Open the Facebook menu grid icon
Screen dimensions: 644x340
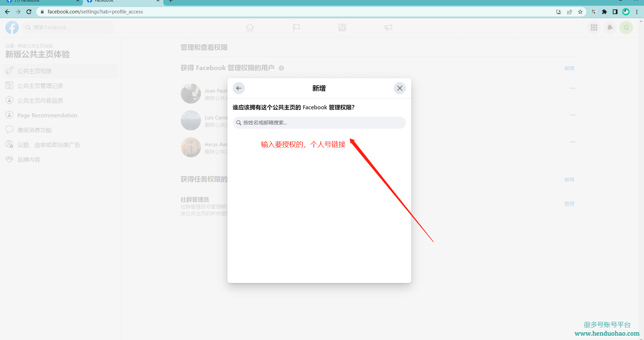pyautogui.click(x=594, y=27)
